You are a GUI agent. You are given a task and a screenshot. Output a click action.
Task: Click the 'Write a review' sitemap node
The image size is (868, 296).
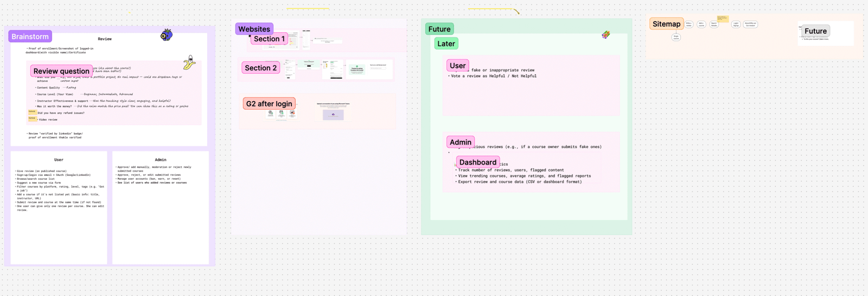[688, 24]
